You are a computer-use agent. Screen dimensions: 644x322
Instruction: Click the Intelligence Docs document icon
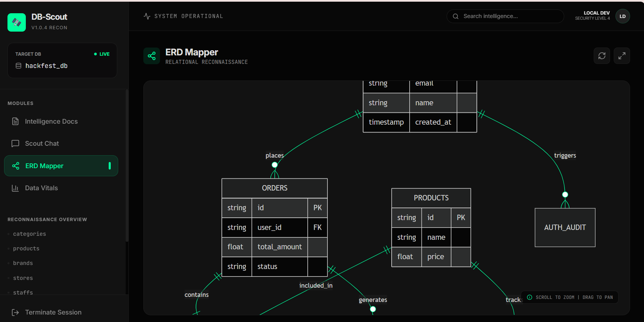15,121
